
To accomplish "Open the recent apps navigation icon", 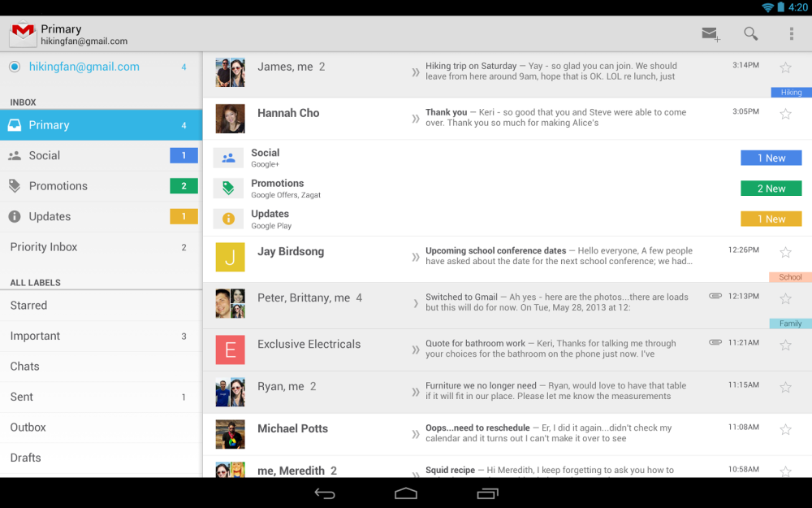I will click(x=487, y=493).
